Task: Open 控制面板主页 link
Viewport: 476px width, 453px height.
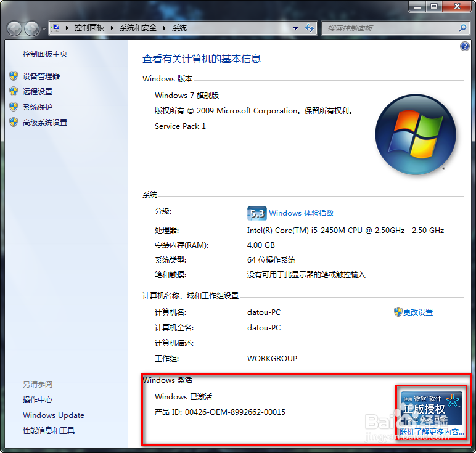Action: click(45, 54)
